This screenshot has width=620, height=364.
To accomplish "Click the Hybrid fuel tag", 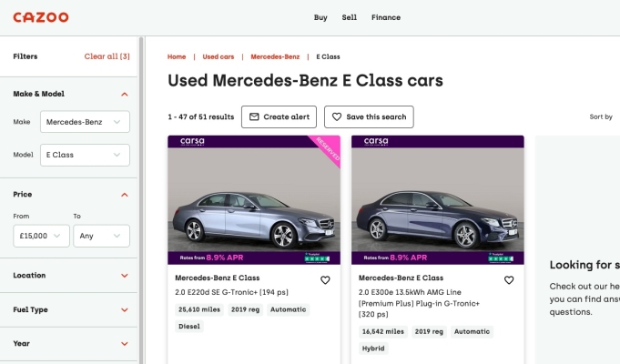I will (x=373, y=349).
